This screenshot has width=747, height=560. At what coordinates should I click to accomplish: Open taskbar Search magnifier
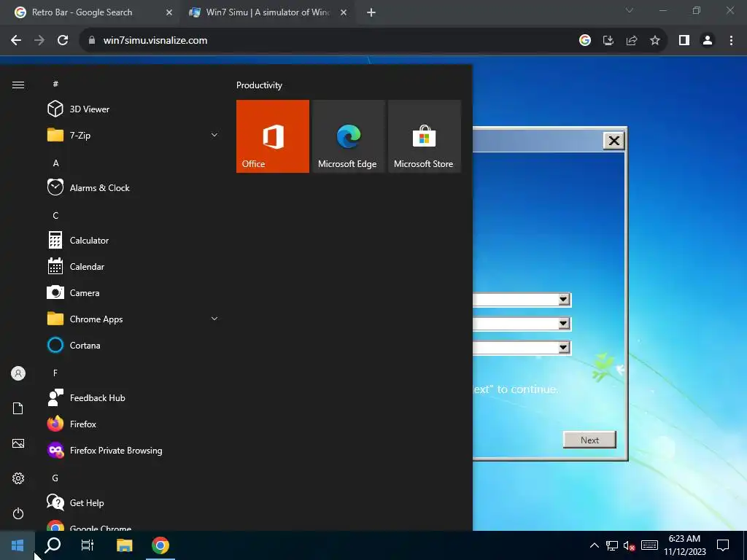pos(53,545)
